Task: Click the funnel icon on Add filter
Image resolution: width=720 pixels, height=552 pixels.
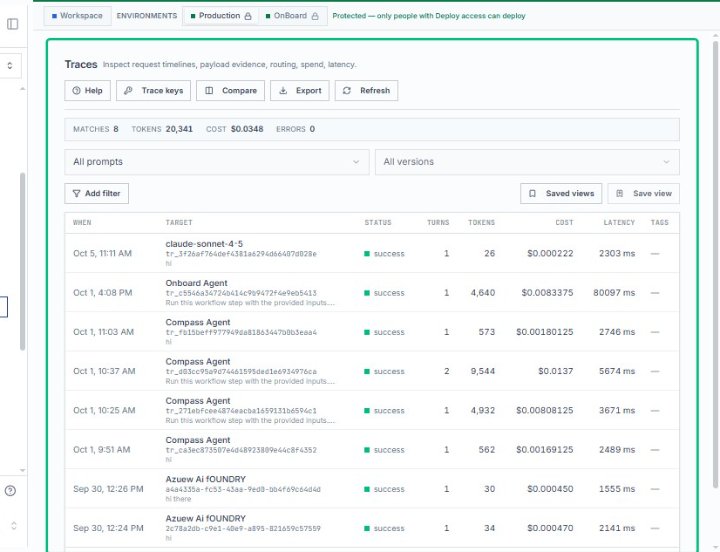Action: 77,193
